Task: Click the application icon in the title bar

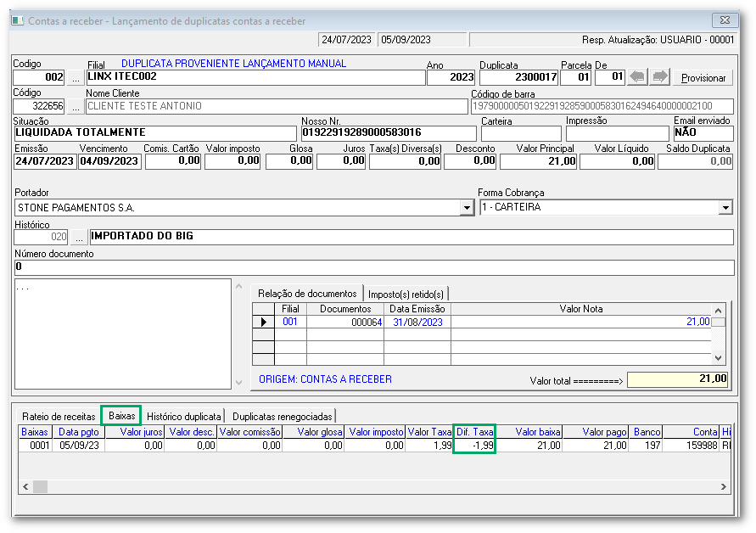Action: pyautogui.click(x=18, y=20)
